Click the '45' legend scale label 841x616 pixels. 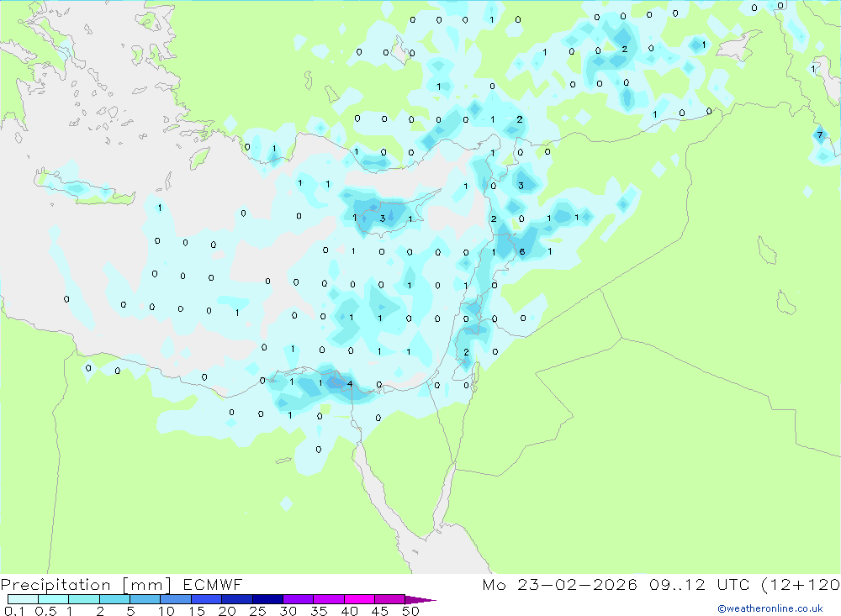(380, 611)
